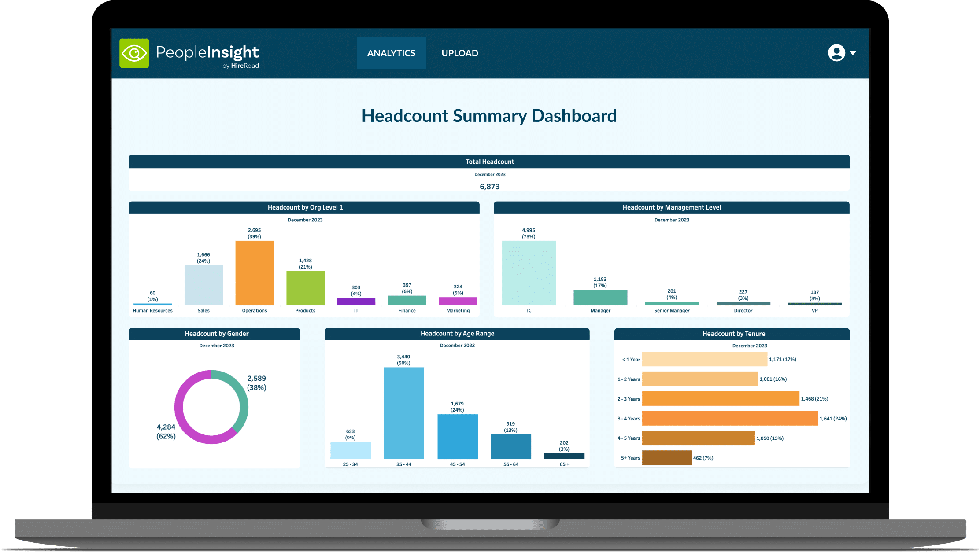The width and height of the screenshot is (980, 552).
Task: Click the Human Resources axis label
Action: pyautogui.click(x=152, y=311)
